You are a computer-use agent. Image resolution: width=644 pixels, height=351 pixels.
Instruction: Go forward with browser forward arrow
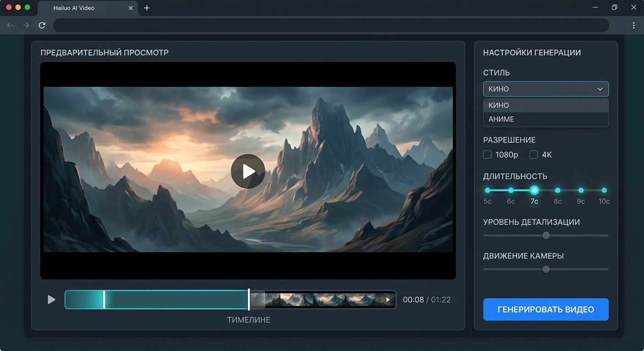point(26,25)
